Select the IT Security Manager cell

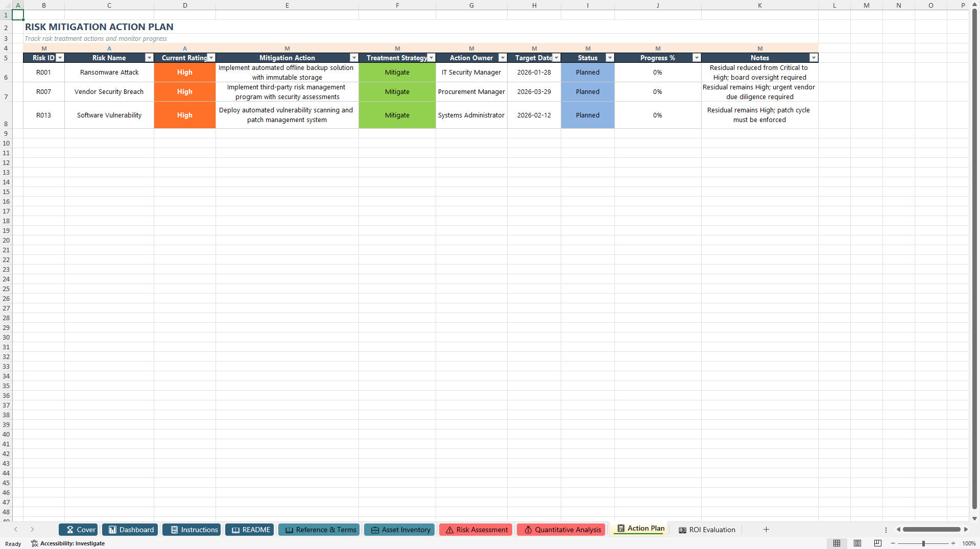pyautogui.click(x=471, y=73)
